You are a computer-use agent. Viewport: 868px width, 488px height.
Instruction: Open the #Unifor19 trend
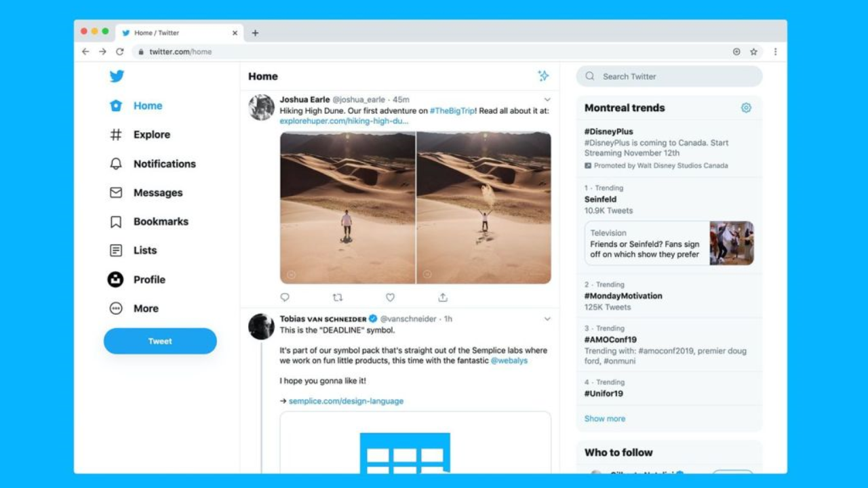[669, 388]
